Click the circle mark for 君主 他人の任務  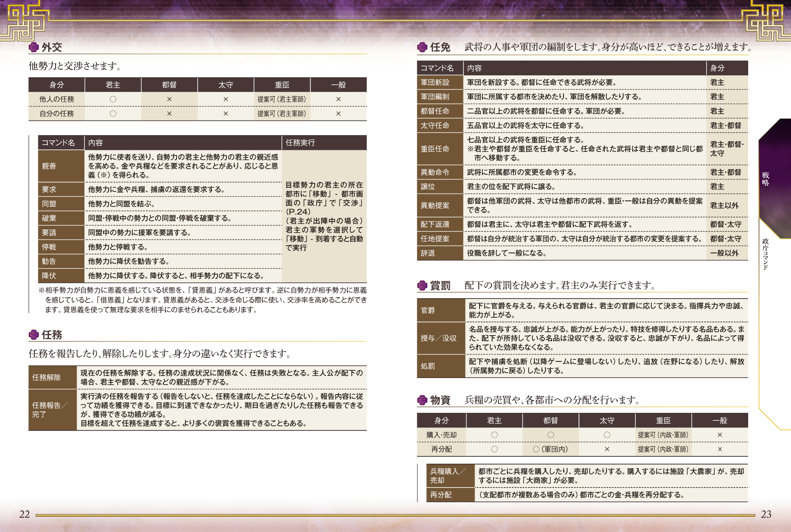point(113,99)
